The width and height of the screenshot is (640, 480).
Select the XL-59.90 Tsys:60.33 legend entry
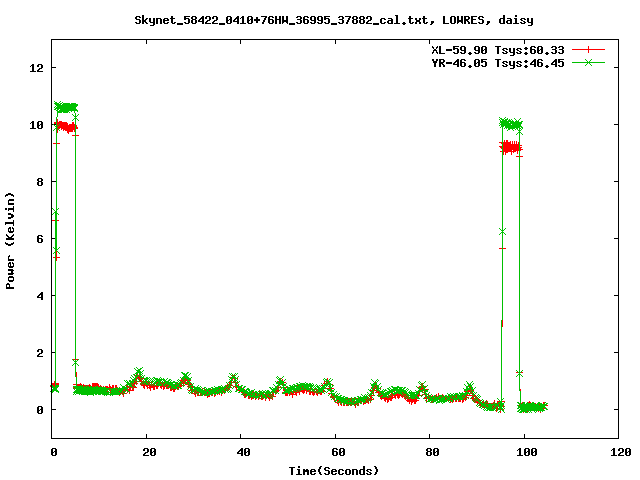coord(498,50)
